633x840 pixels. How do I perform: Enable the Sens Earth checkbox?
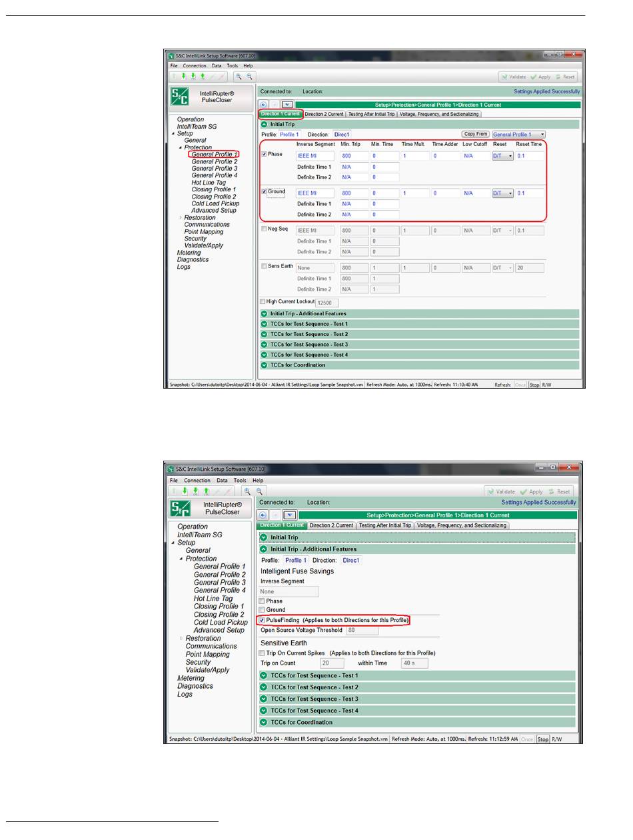coord(265,266)
